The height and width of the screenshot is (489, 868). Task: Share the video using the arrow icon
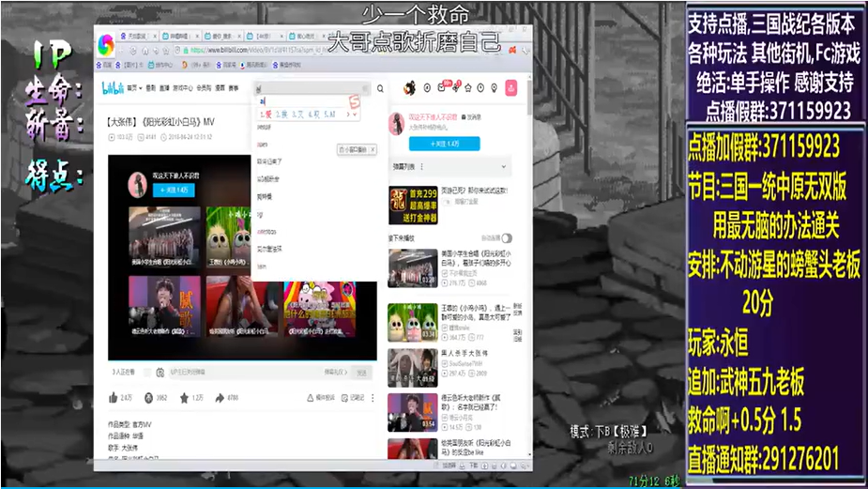coord(220,398)
